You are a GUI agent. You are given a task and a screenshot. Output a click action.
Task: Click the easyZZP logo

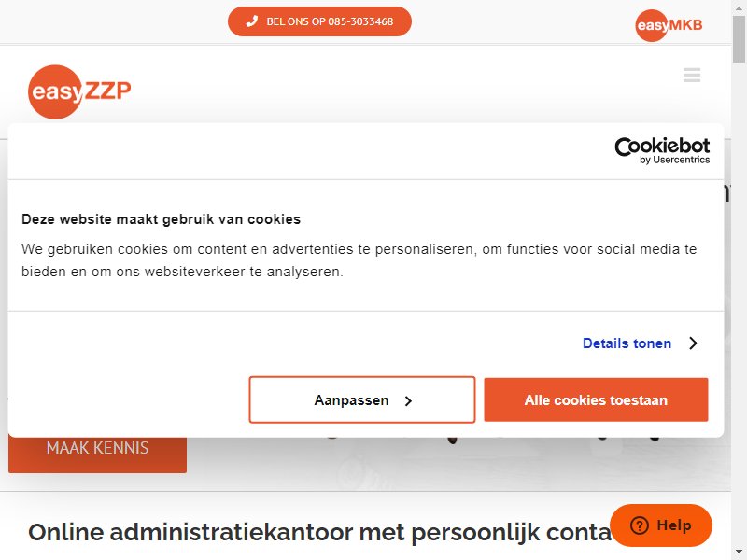79,91
